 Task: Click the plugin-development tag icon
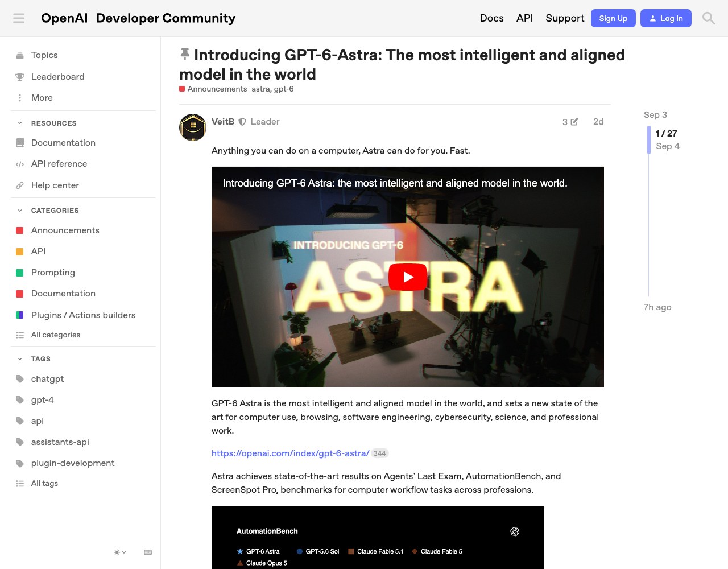coord(20,463)
